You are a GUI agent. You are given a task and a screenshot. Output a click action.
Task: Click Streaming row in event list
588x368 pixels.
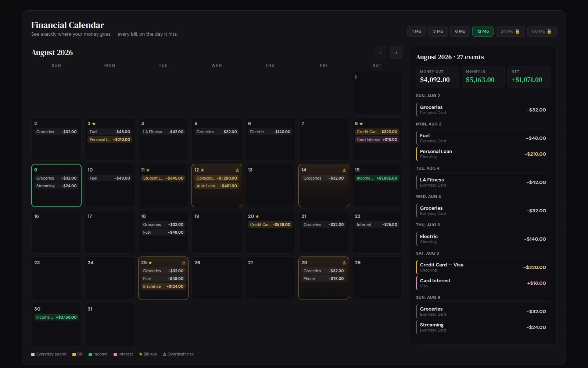483,327
